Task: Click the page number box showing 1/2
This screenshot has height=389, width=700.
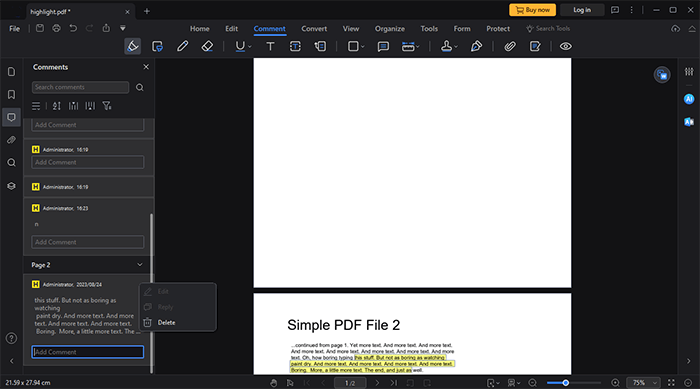Action: 350,383
